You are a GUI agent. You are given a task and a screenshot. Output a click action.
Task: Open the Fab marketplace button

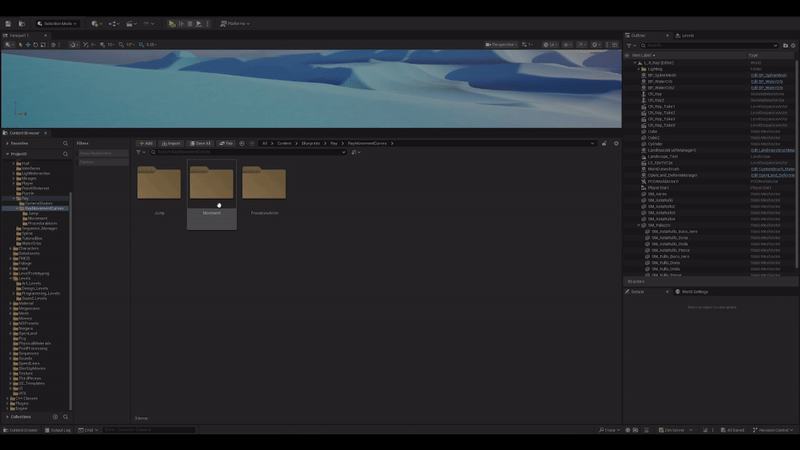227,143
